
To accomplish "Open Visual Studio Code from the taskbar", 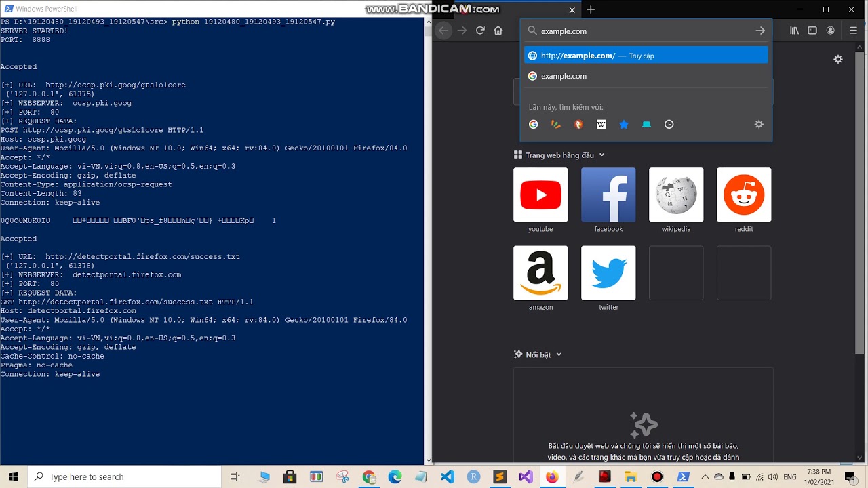I will [x=447, y=476].
